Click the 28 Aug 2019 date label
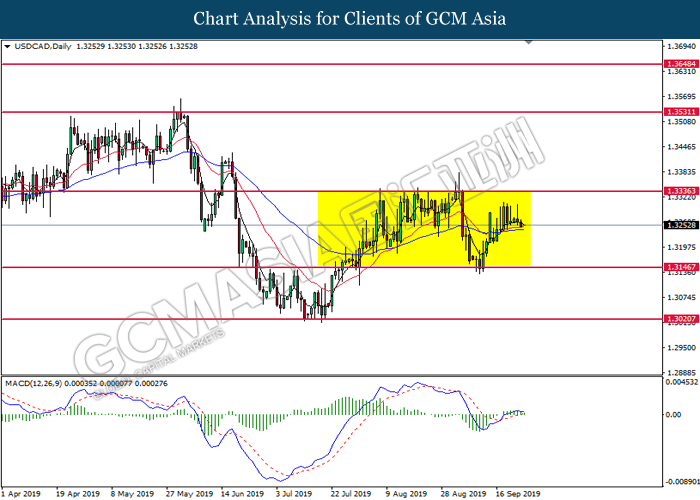 (x=463, y=494)
